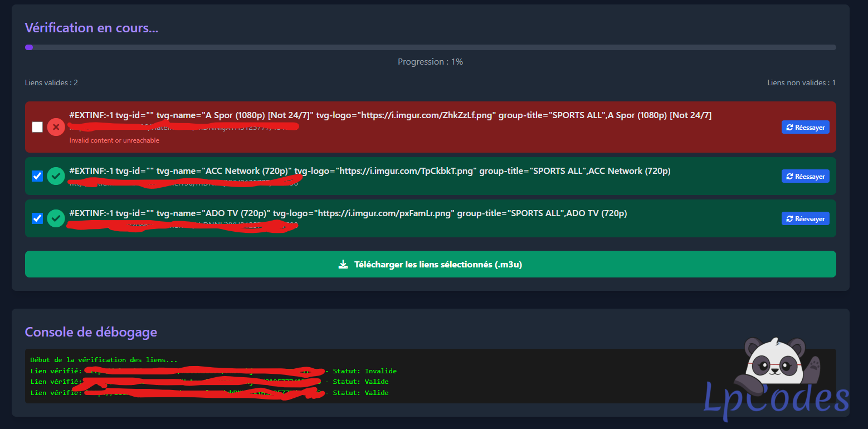Enable the checkbox for A Spor (1080p)
868x429 pixels.
coord(37,127)
